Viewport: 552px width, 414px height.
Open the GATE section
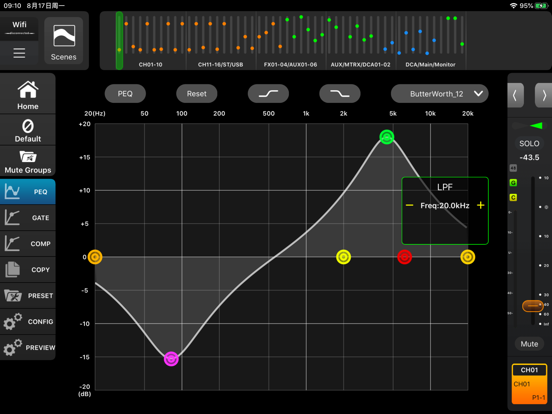[28, 218]
